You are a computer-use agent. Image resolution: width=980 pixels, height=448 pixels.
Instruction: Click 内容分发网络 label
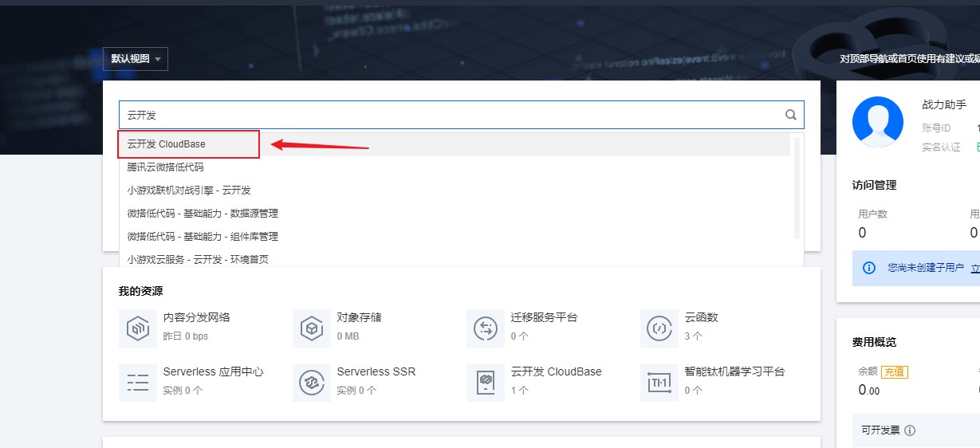[196, 317]
